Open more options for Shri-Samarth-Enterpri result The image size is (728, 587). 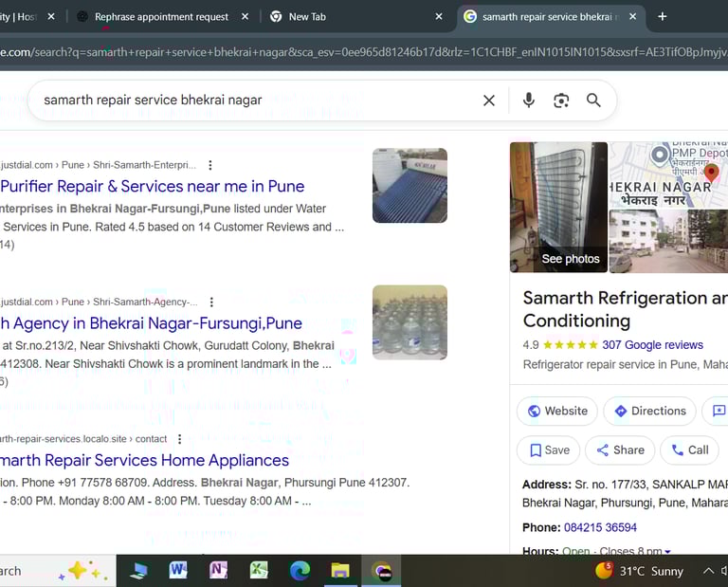tap(210, 165)
